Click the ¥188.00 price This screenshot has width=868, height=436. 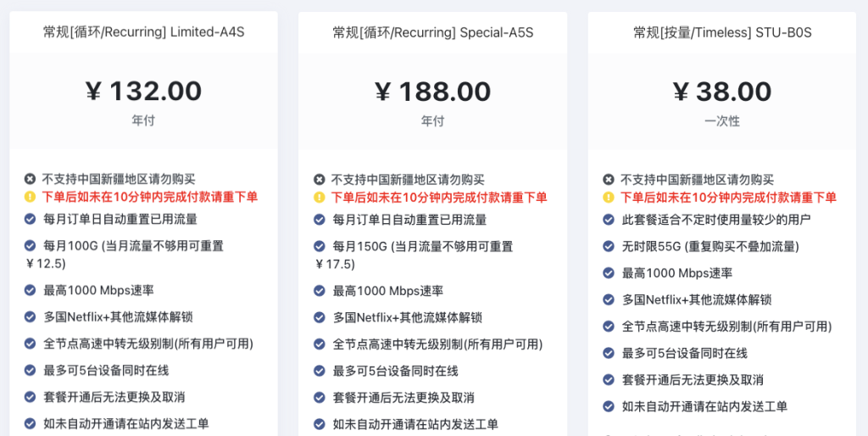(x=432, y=91)
